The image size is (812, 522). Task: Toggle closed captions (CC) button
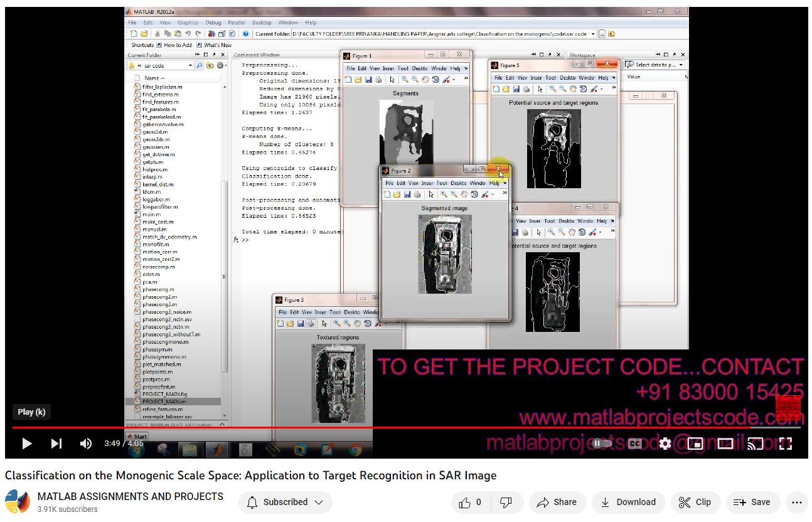(634, 444)
